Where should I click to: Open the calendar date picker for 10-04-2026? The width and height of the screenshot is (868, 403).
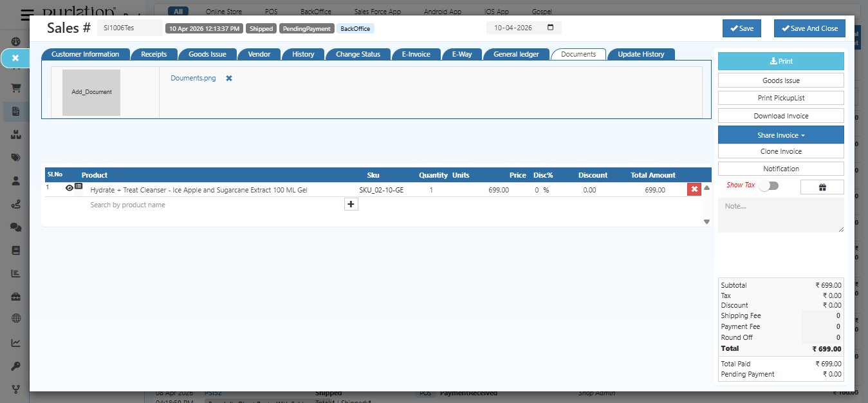[x=551, y=28]
